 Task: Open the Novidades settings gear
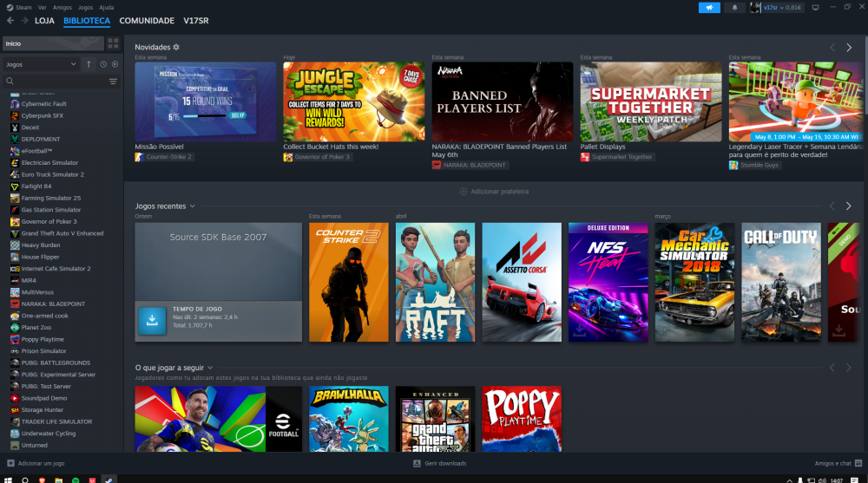tap(176, 47)
